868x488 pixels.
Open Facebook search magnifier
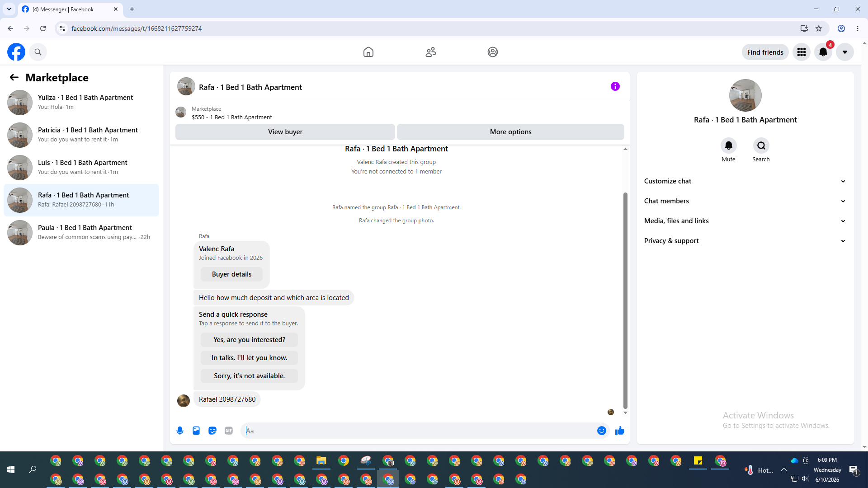pyautogui.click(x=38, y=52)
